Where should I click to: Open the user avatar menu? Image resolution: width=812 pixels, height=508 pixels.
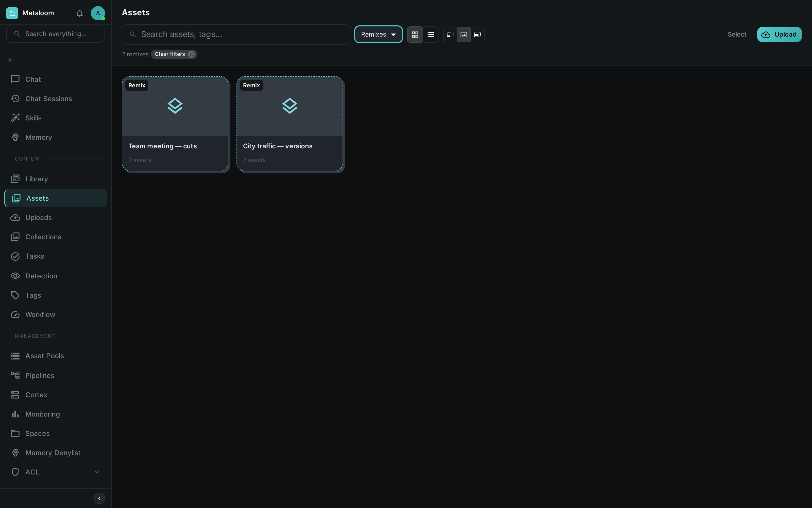[98, 13]
